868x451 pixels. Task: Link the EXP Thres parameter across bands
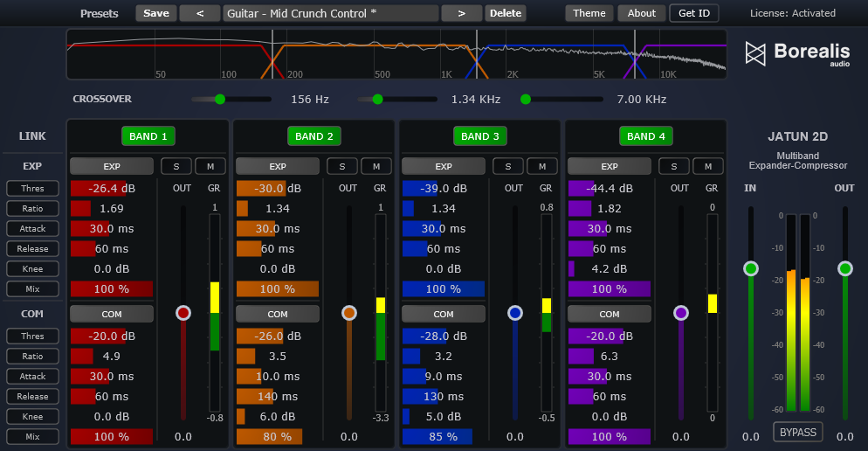click(32, 189)
